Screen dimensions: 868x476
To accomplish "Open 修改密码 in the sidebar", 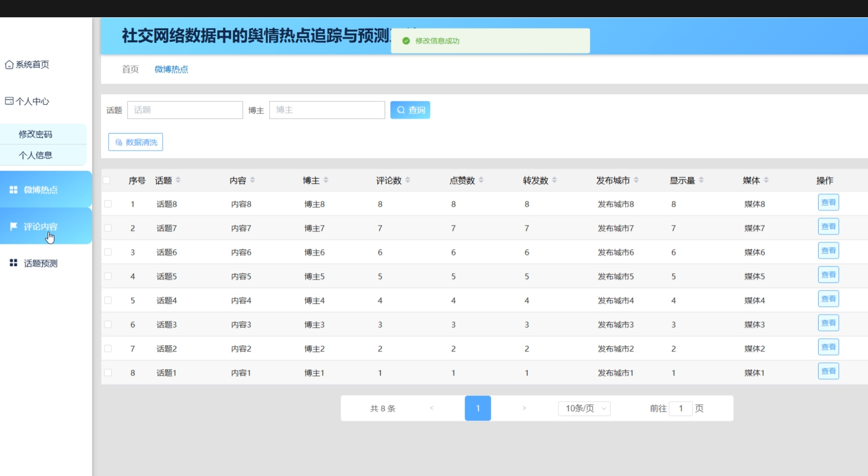I will click(x=35, y=134).
